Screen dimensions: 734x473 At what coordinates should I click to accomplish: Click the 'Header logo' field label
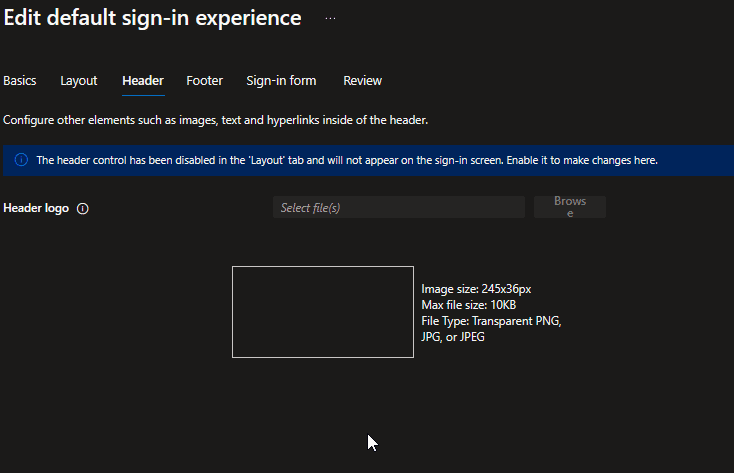36,209
